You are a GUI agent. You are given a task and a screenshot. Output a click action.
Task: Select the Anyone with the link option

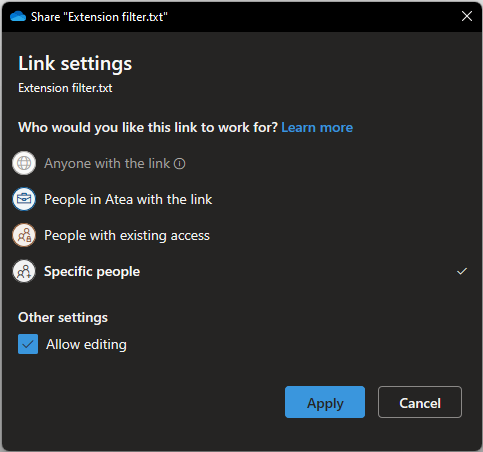coord(107,164)
